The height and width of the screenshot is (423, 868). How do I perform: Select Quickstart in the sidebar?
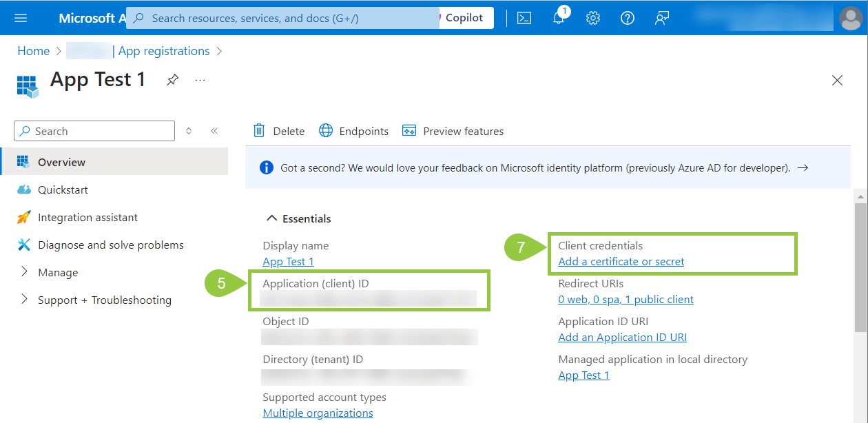click(63, 189)
